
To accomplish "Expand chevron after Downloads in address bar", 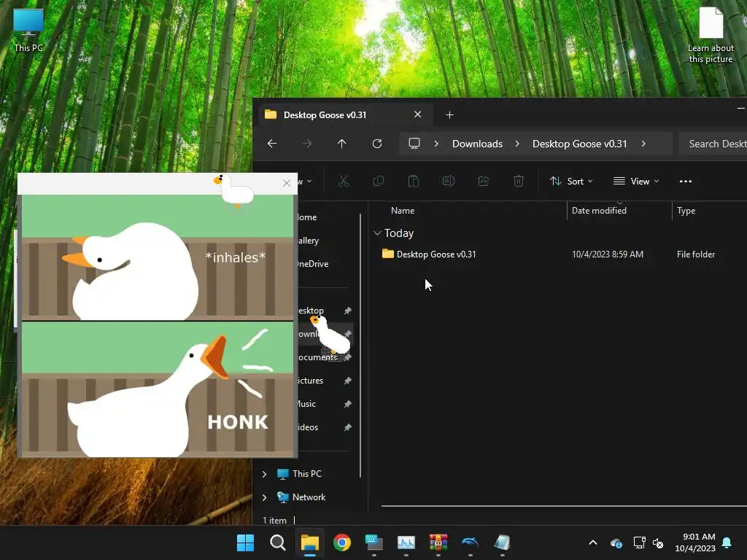I will click(x=517, y=144).
